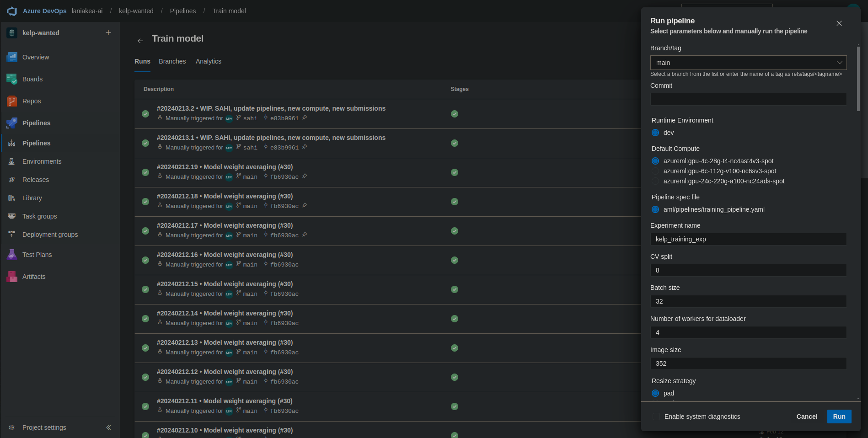Click the Image size field
Viewport: 868px width, 438px height.
coord(748,363)
